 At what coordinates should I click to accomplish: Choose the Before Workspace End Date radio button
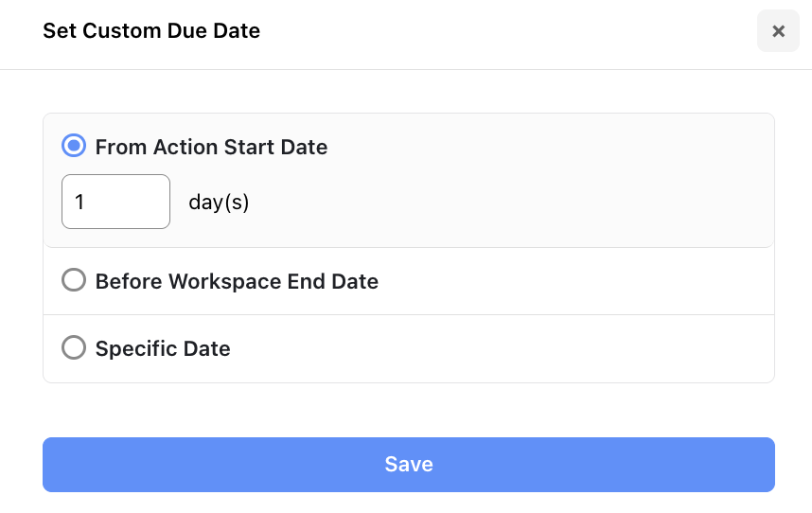tap(74, 281)
